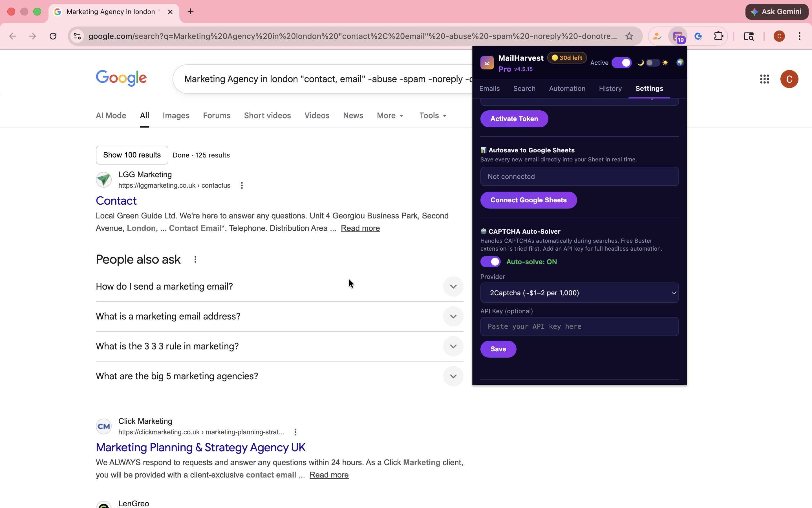Click the Click Marketing CM favicon

click(x=104, y=426)
